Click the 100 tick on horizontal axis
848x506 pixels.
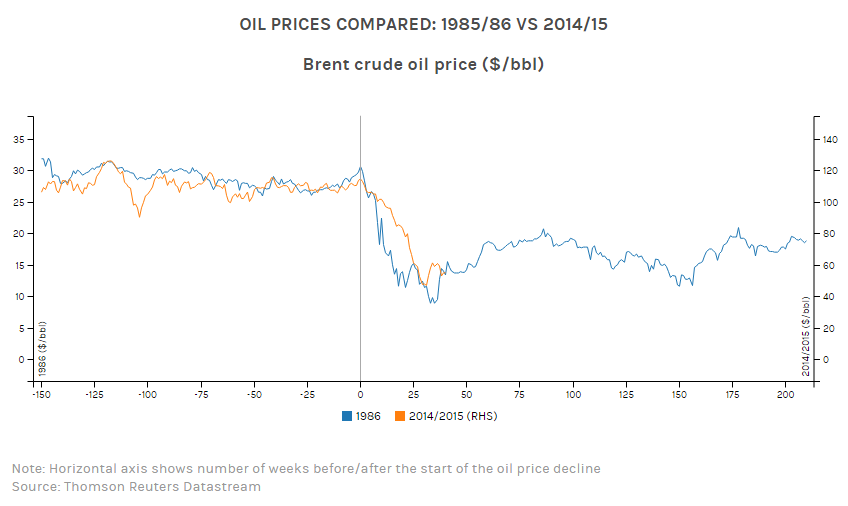pos(573,395)
